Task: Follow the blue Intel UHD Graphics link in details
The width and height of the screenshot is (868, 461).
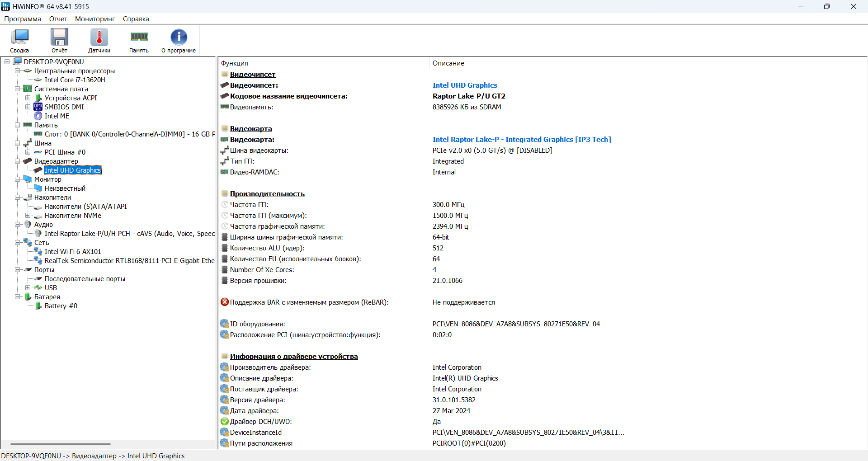Action: tap(465, 85)
